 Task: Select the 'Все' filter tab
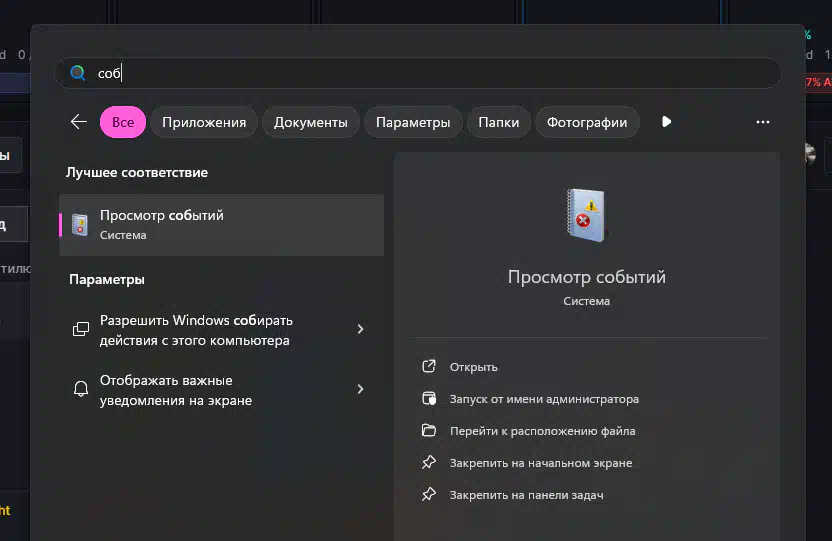click(123, 122)
